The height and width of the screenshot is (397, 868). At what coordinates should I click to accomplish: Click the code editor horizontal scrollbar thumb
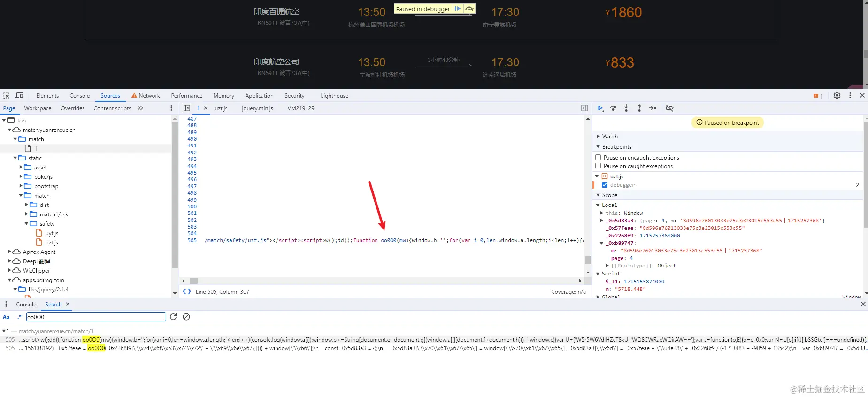[x=193, y=281]
